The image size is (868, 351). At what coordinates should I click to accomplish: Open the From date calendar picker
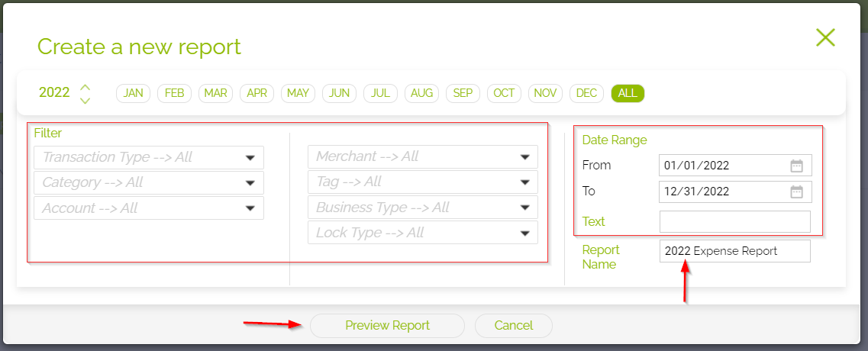(796, 166)
